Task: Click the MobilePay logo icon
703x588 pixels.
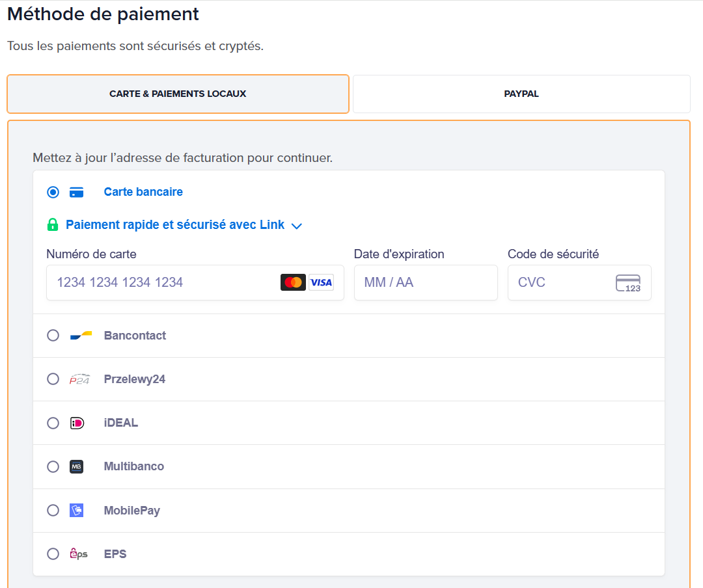Action: click(77, 511)
